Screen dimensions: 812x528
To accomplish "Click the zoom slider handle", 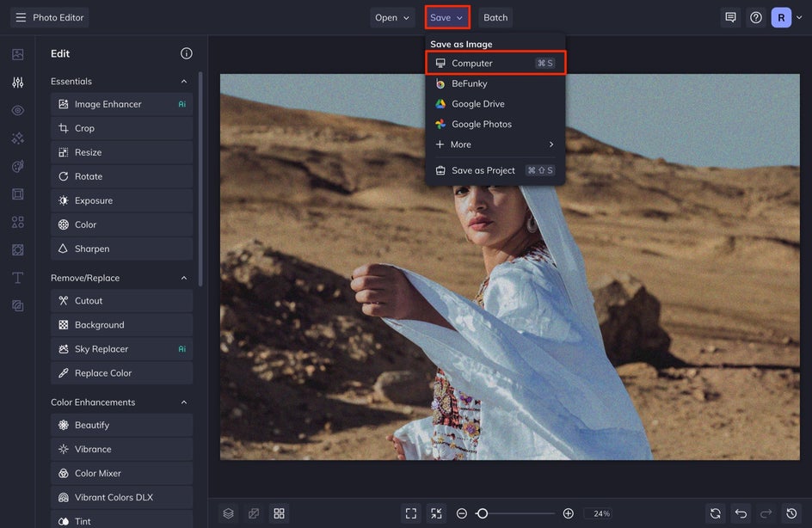I will click(x=482, y=513).
